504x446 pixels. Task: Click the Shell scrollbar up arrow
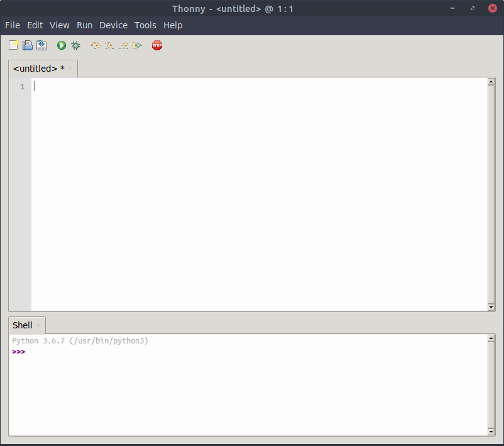(491, 338)
